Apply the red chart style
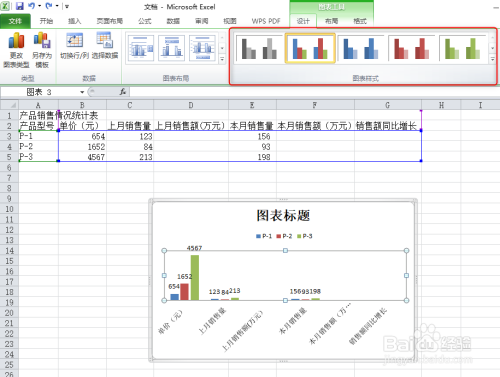This screenshot has width=500, height=377. (x=412, y=48)
